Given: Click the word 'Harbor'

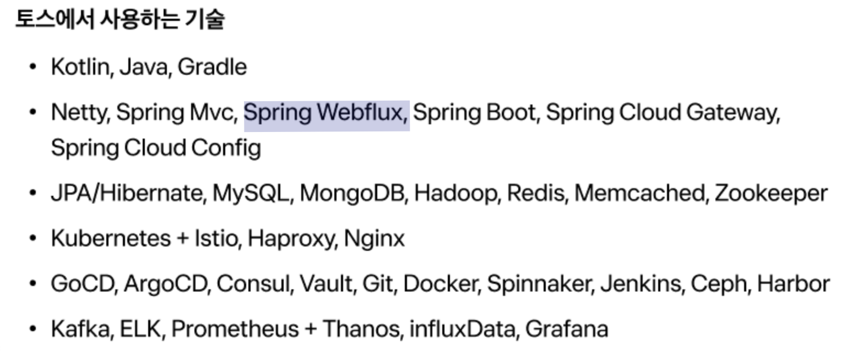Looking at the screenshot, I should [793, 284].
